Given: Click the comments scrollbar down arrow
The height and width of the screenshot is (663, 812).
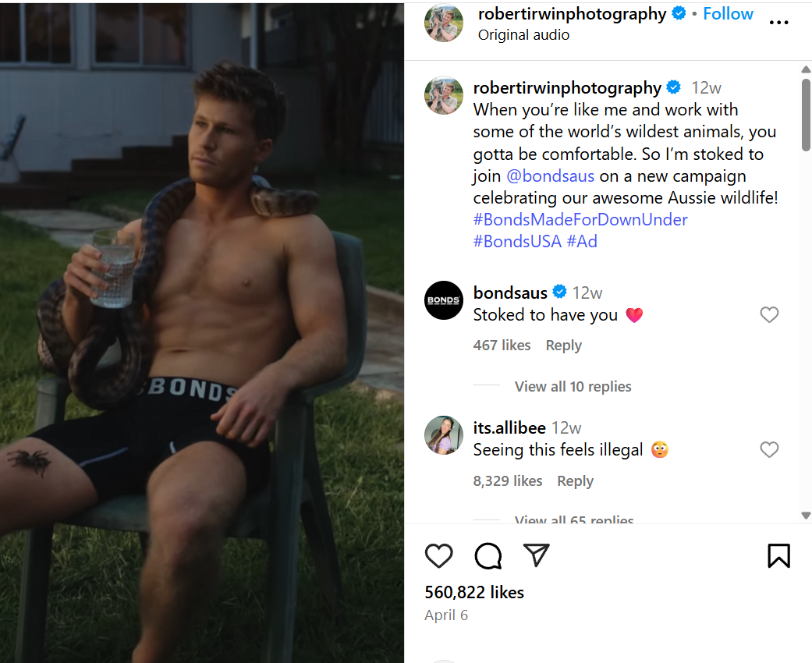Looking at the screenshot, I should (x=805, y=516).
